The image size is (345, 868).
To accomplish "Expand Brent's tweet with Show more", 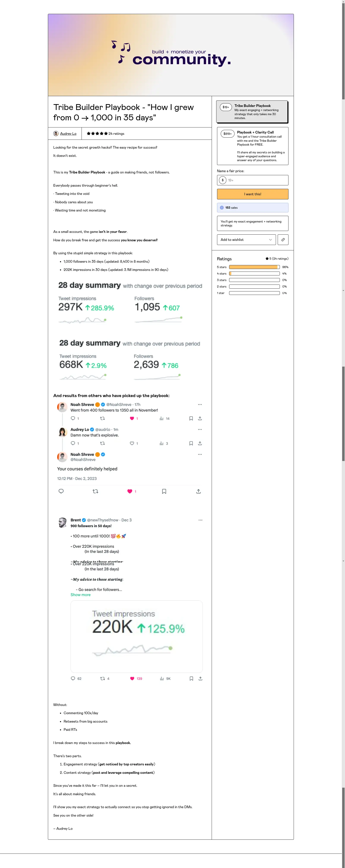I will (x=80, y=595).
